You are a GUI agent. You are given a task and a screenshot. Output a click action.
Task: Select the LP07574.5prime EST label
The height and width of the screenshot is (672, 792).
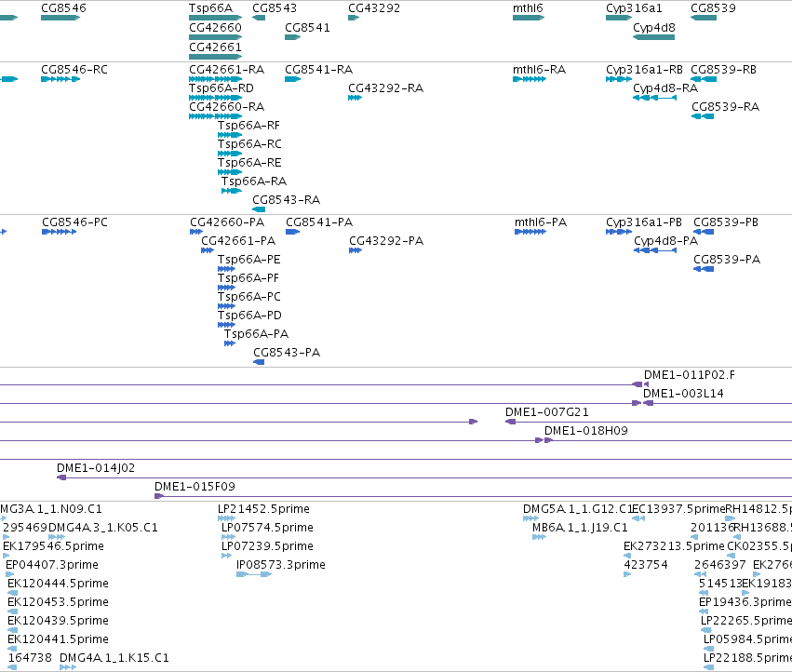pyautogui.click(x=267, y=528)
